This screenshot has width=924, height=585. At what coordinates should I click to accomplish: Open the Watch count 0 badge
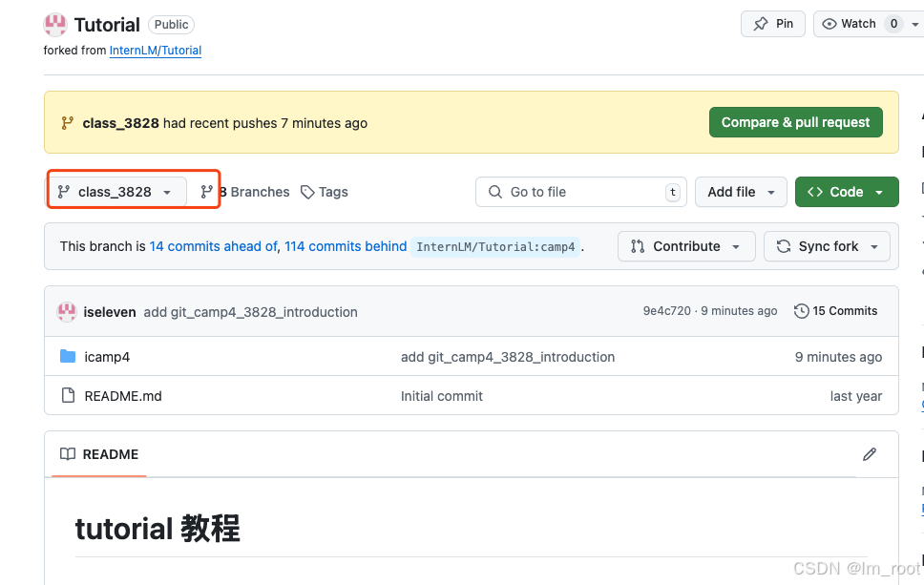click(893, 24)
